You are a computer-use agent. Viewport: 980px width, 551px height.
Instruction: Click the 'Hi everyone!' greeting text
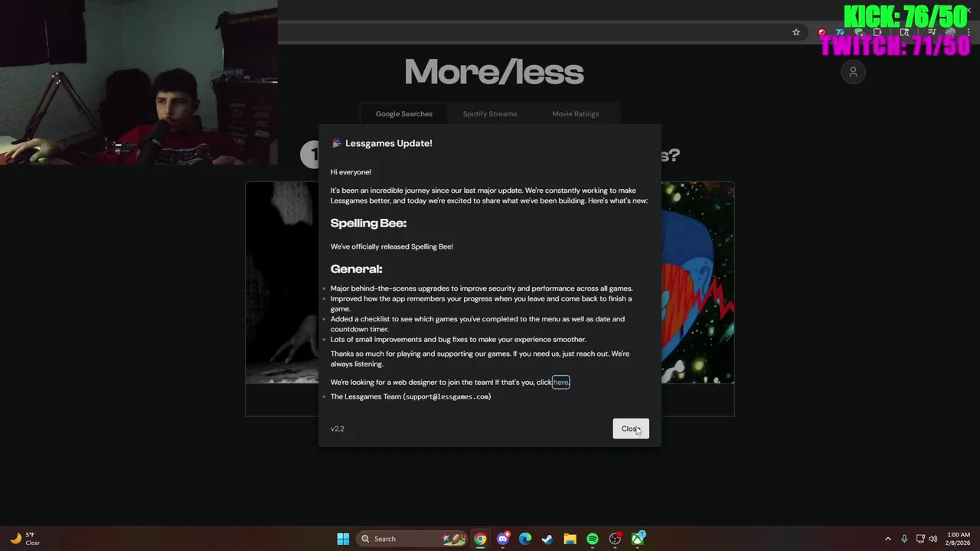click(x=351, y=172)
